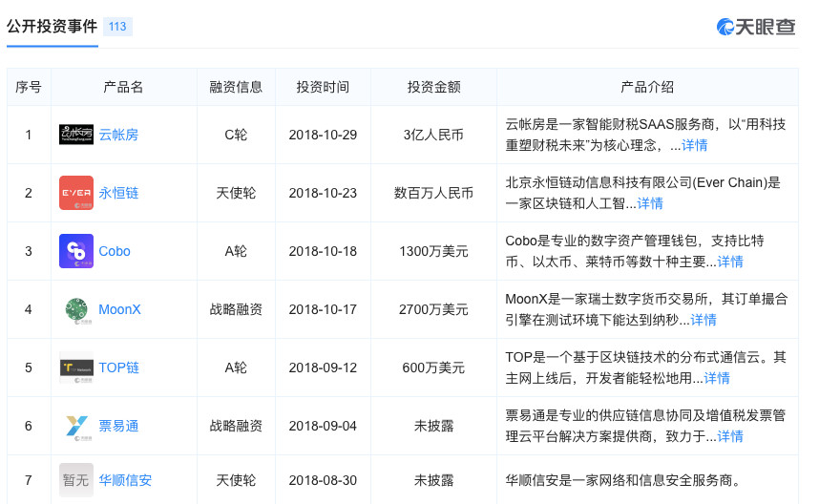Viewport: 819px width, 504px height.
Task: Click the date 2018-08-30
Action: click(x=323, y=480)
